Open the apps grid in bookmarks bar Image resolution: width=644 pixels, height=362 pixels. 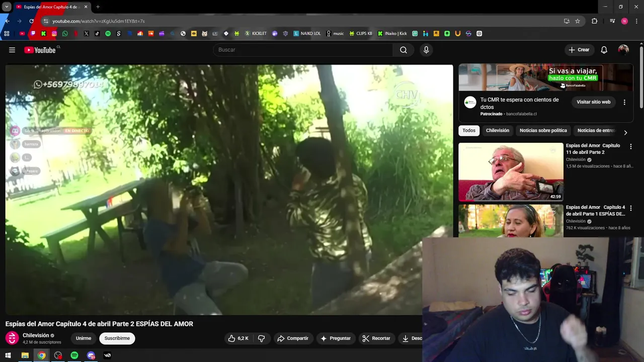7,34
